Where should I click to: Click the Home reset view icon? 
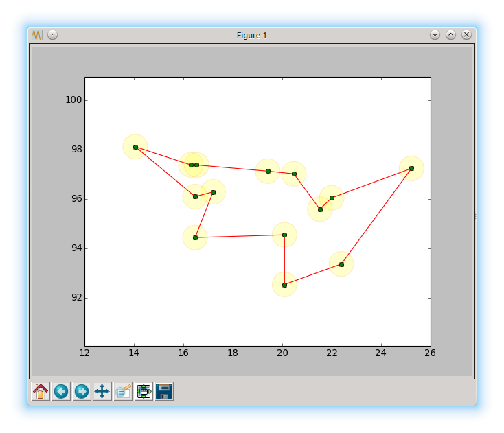click(x=41, y=392)
